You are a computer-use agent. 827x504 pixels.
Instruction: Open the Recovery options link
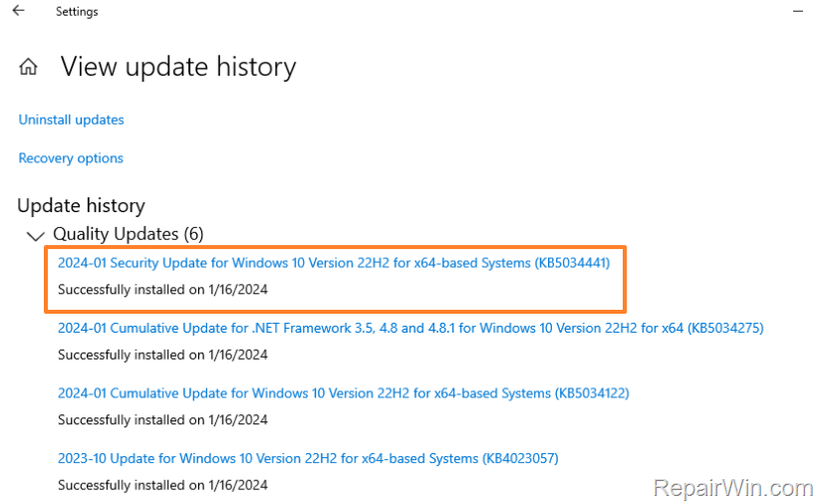tap(71, 158)
